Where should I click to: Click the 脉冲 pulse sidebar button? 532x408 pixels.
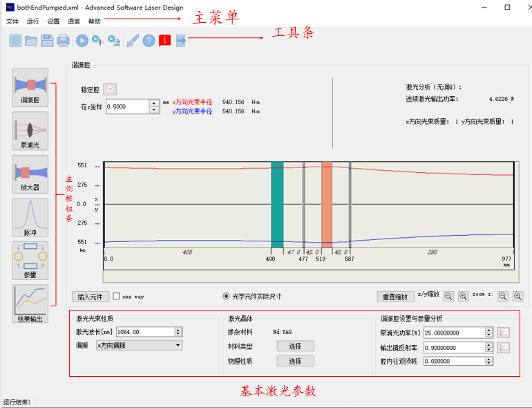pos(30,216)
